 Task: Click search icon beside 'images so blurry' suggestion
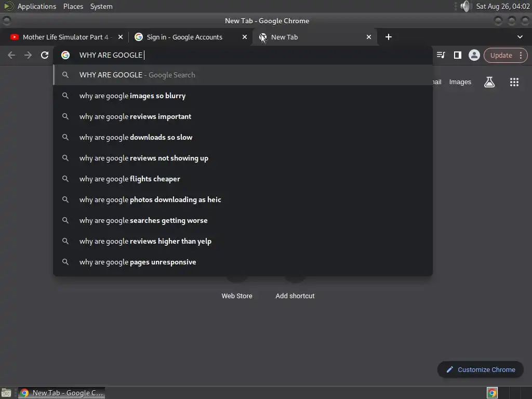tap(65, 96)
